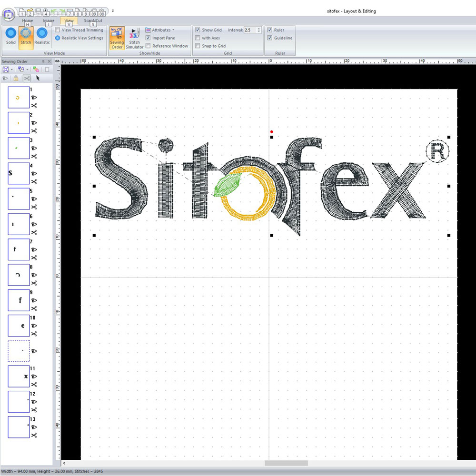Image resolution: width=476 pixels, height=476 pixels.
Task: Click the lock icon in Sewing Order toolbar
Action: [16, 79]
